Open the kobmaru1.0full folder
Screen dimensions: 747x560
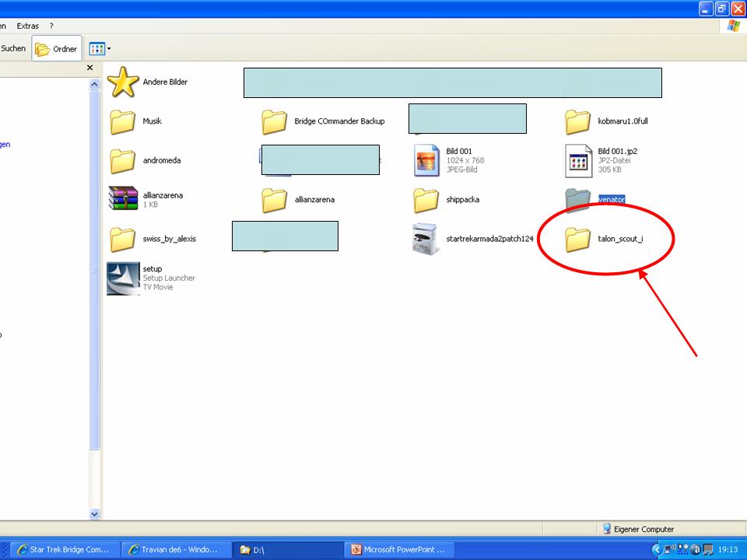[x=577, y=122]
